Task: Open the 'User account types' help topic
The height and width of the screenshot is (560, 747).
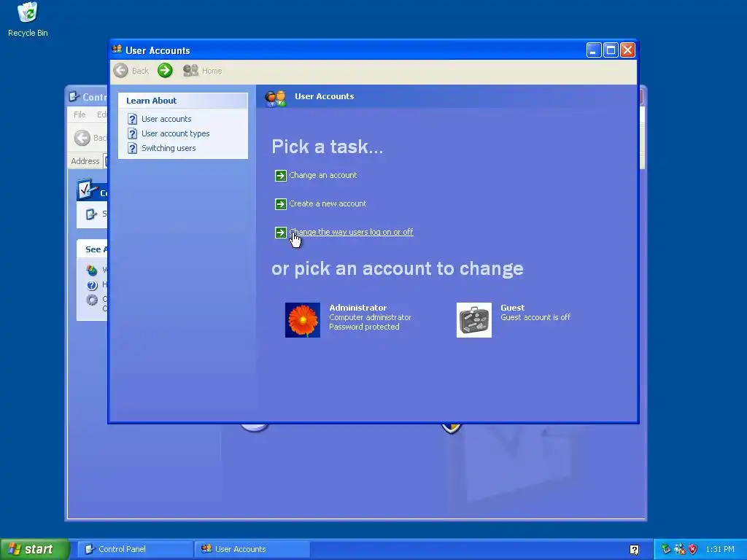Action: [175, 133]
